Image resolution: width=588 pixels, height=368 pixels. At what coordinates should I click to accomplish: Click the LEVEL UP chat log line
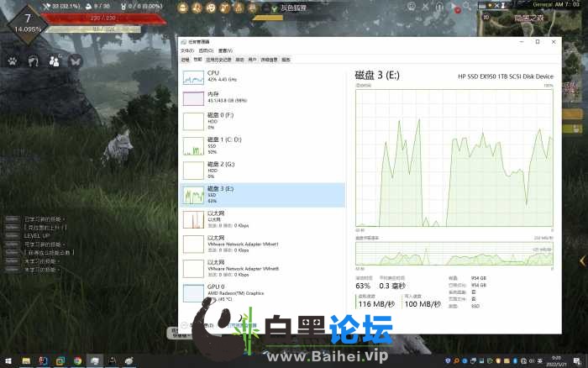[x=37, y=235]
